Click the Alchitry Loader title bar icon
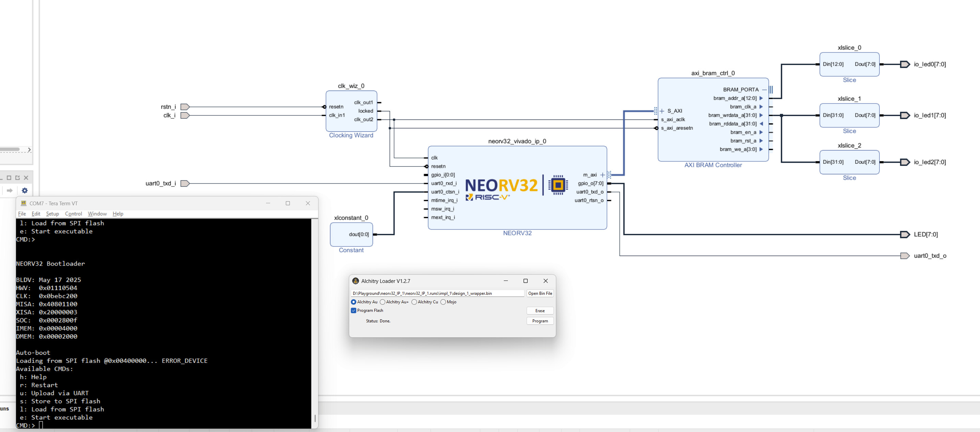The image size is (980, 432). [x=356, y=281]
